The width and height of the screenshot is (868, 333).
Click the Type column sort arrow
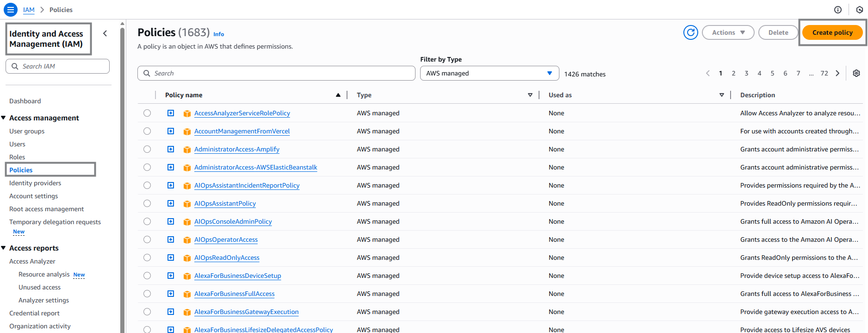pos(530,95)
